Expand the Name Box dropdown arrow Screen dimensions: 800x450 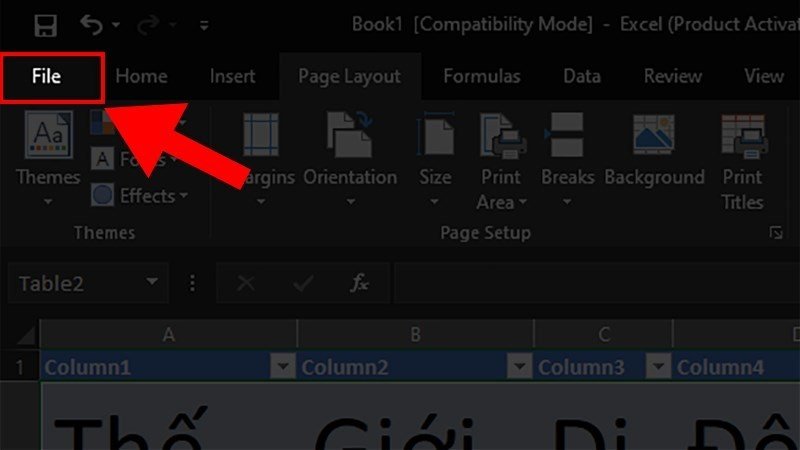click(x=152, y=284)
